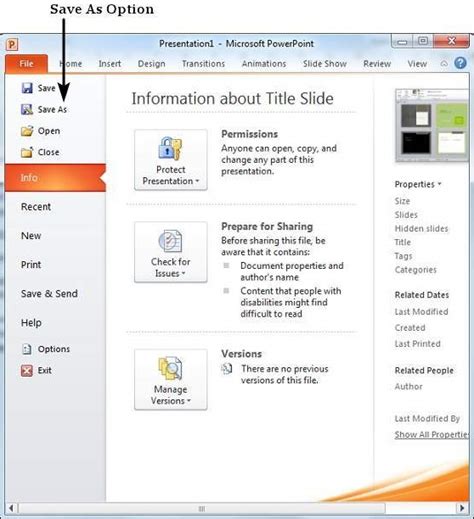474x519 pixels.
Task: Click the Last Modified date label
Action: [421, 312]
